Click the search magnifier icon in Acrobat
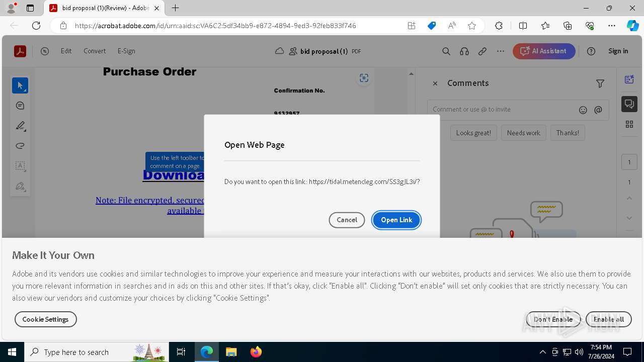This screenshot has width=644, height=362. click(x=446, y=51)
